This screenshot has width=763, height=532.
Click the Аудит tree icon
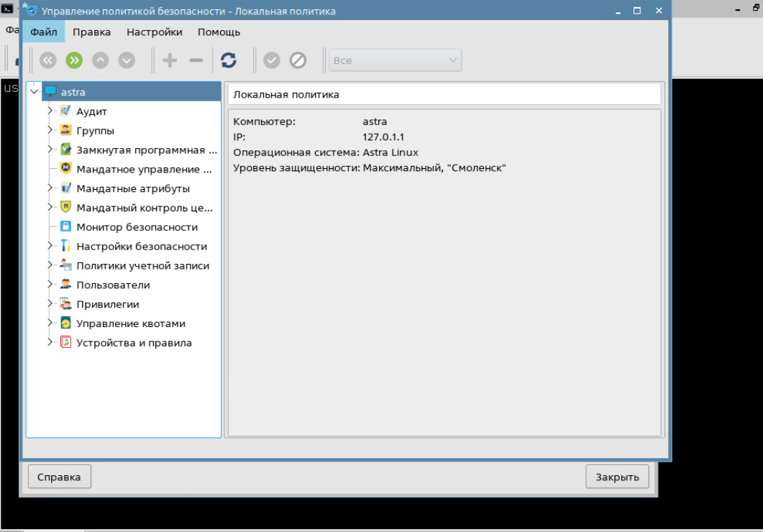click(x=65, y=111)
